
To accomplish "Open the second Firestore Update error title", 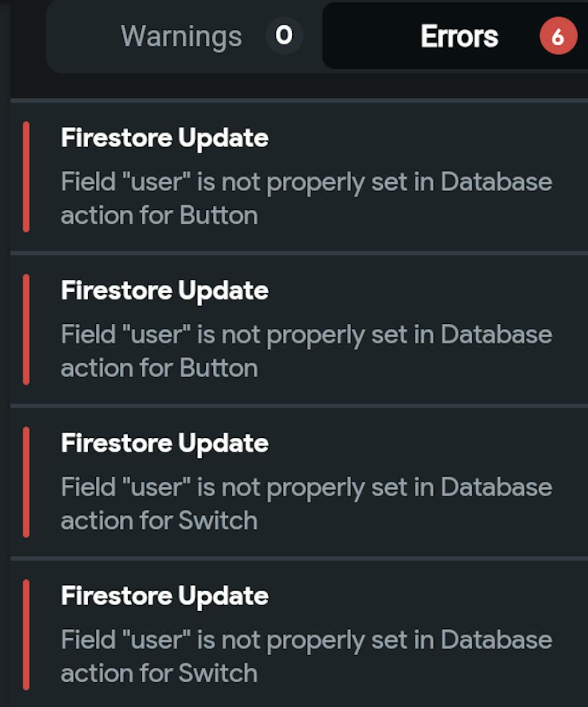I will pyautogui.click(x=165, y=291).
